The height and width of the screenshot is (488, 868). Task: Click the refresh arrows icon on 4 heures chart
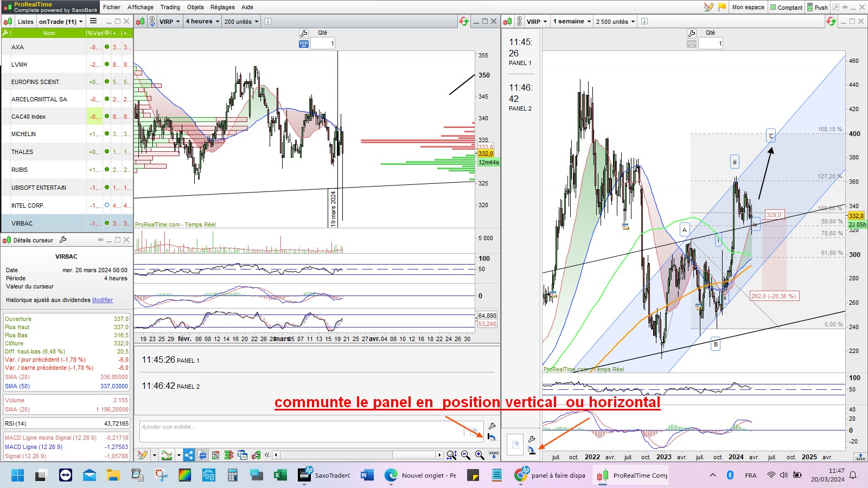[464, 22]
